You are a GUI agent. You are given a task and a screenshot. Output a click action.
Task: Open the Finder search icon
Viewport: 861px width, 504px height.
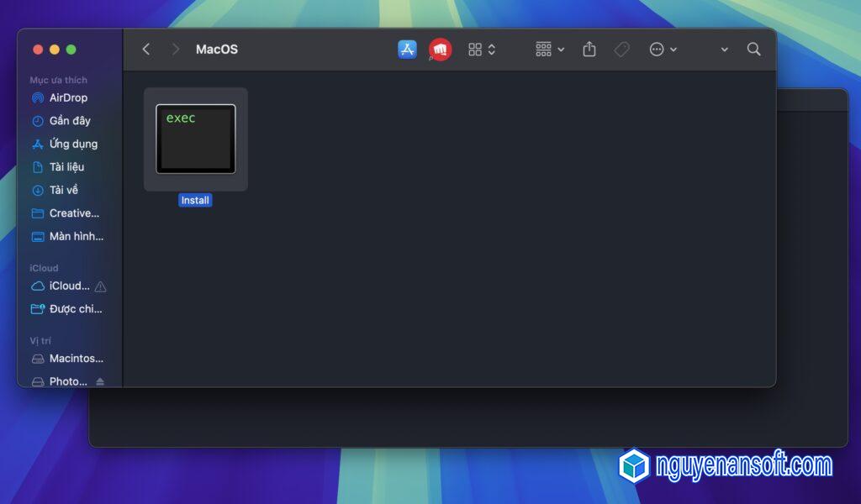[753, 50]
